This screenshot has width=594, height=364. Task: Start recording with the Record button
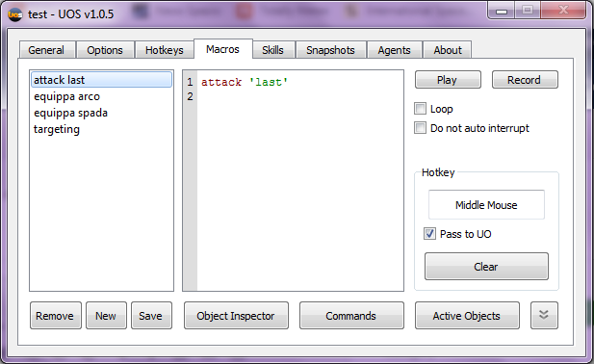525,80
